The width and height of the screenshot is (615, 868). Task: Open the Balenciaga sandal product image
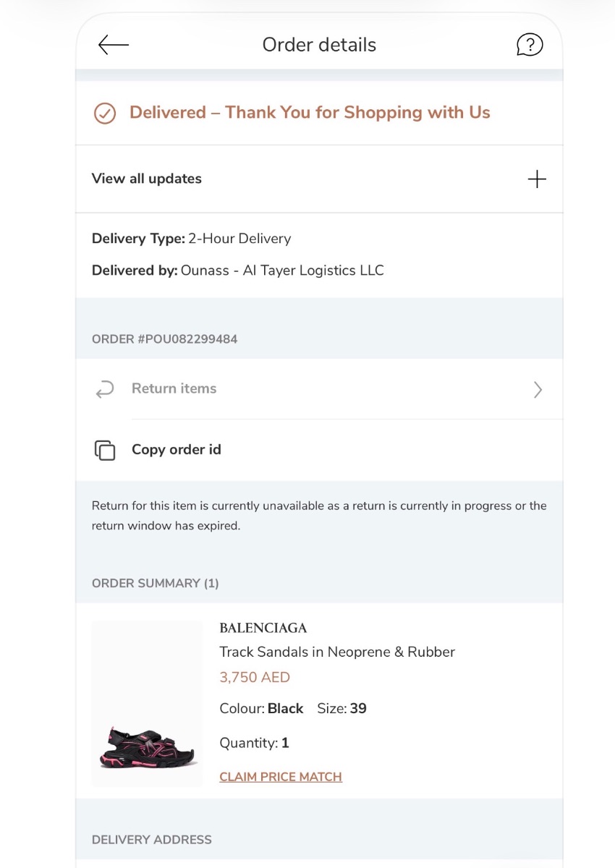pyautogui.click(x=147, y=704)
